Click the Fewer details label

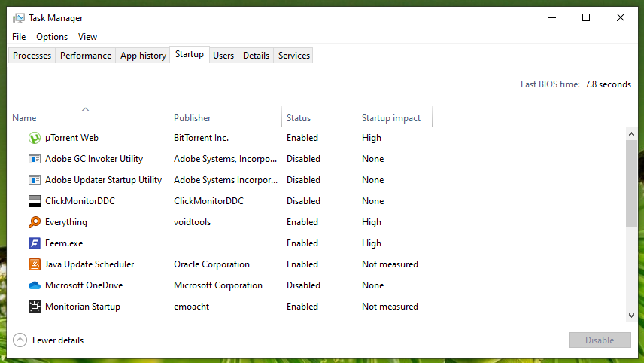(x=58, y=340)
